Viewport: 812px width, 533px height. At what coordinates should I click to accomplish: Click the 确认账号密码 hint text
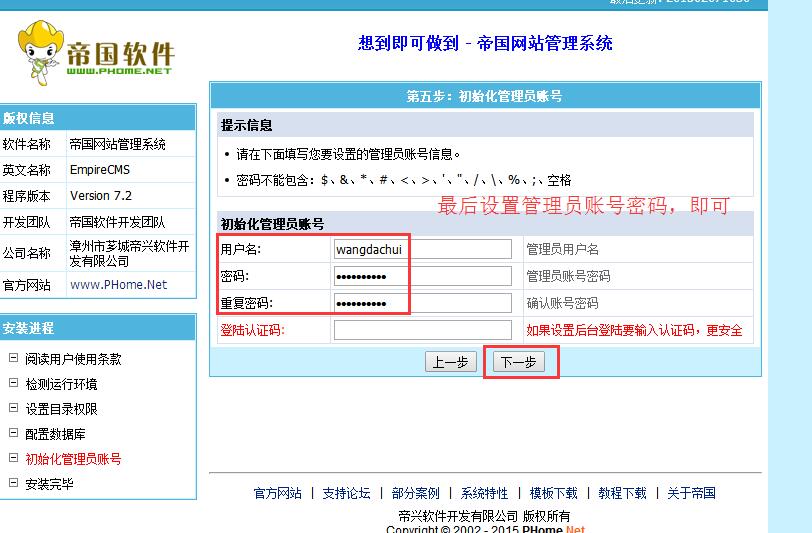[x=562, y=304]
